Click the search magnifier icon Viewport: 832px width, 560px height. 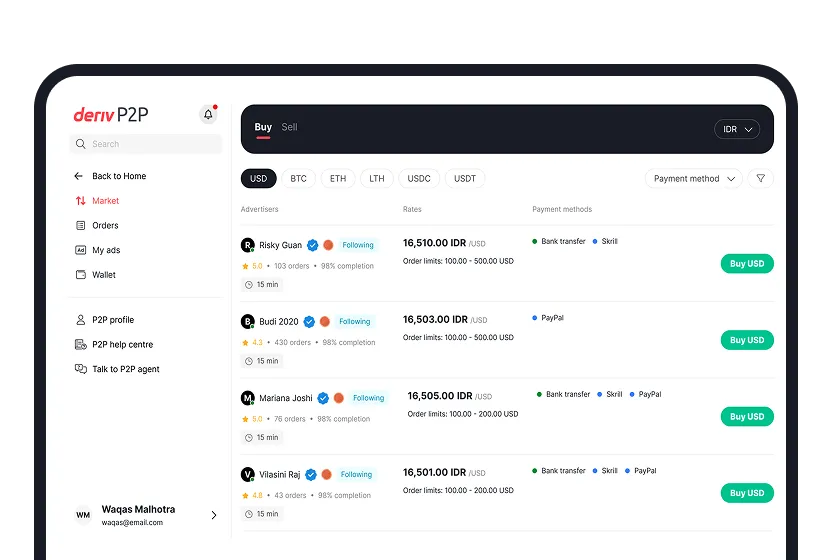point(81,144)
